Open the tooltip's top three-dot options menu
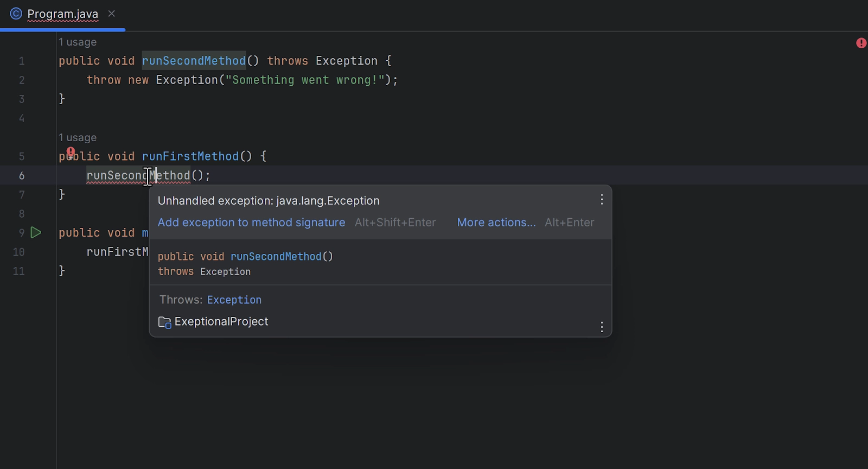Screen dimensions: 868x469 (602, 200)
